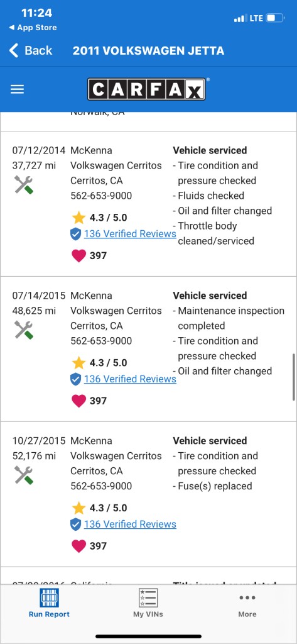Tap phone number 562-653-9000 in 10/27/2015 entry
This screenshot has height=644, width=297.
point(101,486)
